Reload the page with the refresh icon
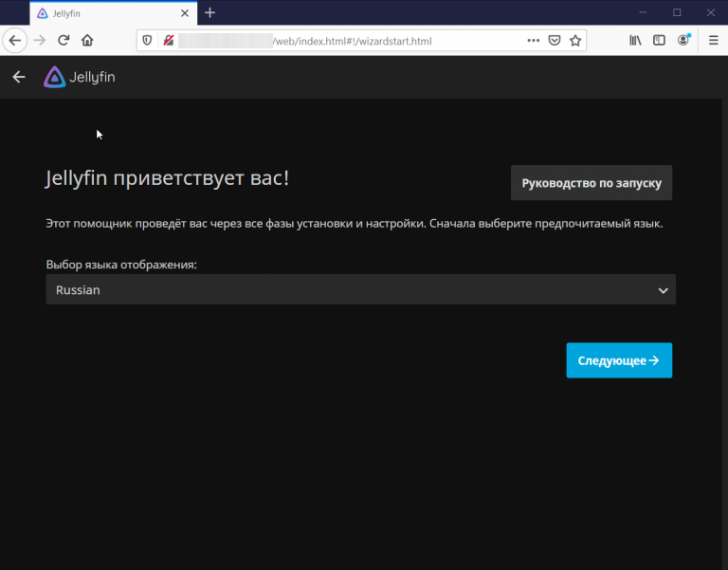This screenshot has height=570, width=728. point(64,41)
